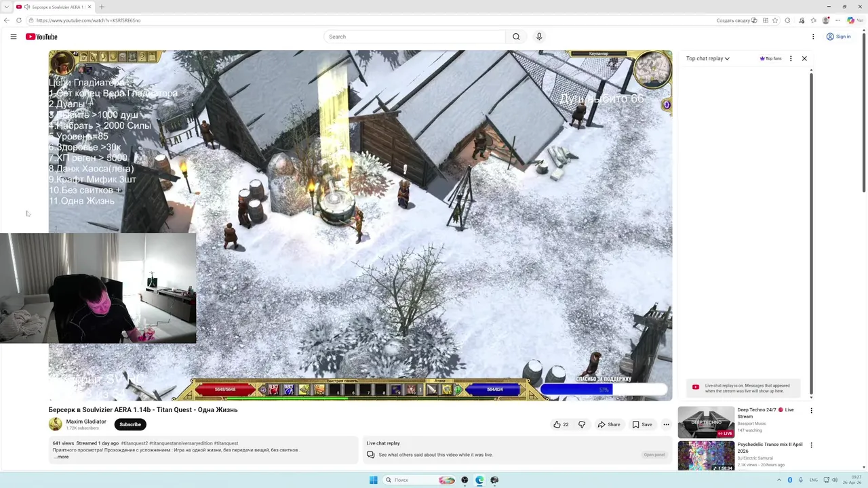
Task: Open the Psychedelic Trance mix II thumbnail
Action: (x=706, y=456)
